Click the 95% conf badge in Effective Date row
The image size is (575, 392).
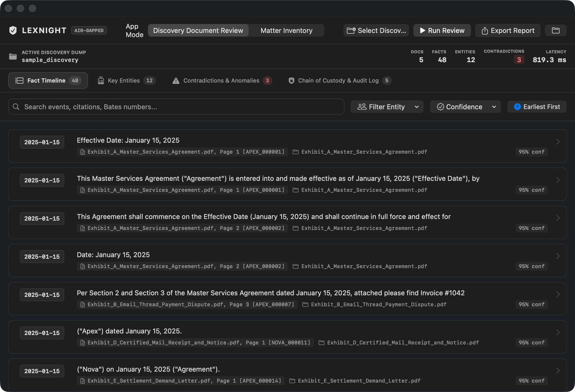[x=532, y=152]
